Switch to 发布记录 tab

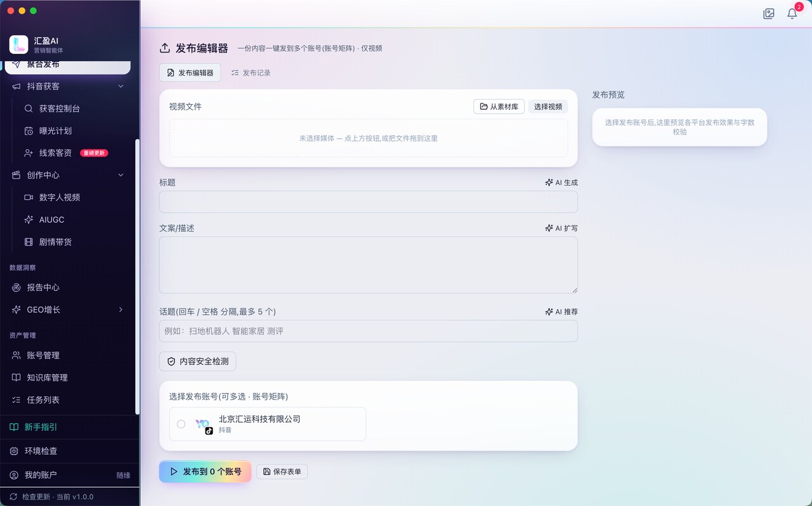point(251,73)
